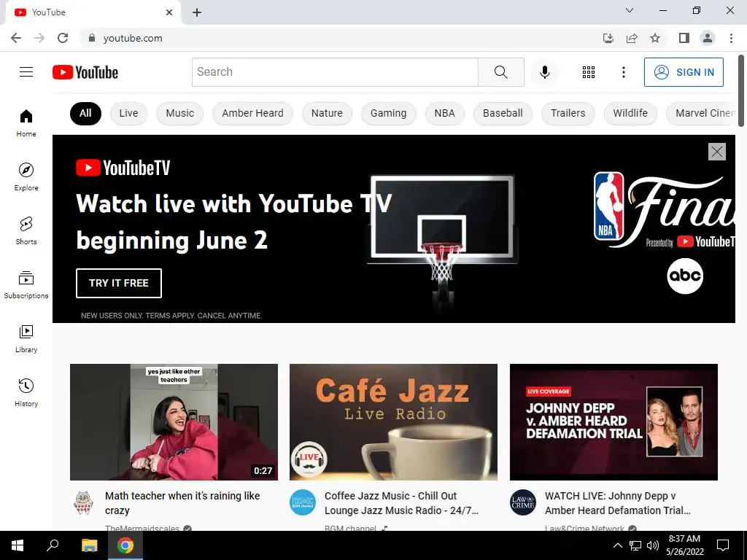This screenshot has height=560, width=747.
Task: Select the Wildlife filter chip
Action: tap(630, 113)
